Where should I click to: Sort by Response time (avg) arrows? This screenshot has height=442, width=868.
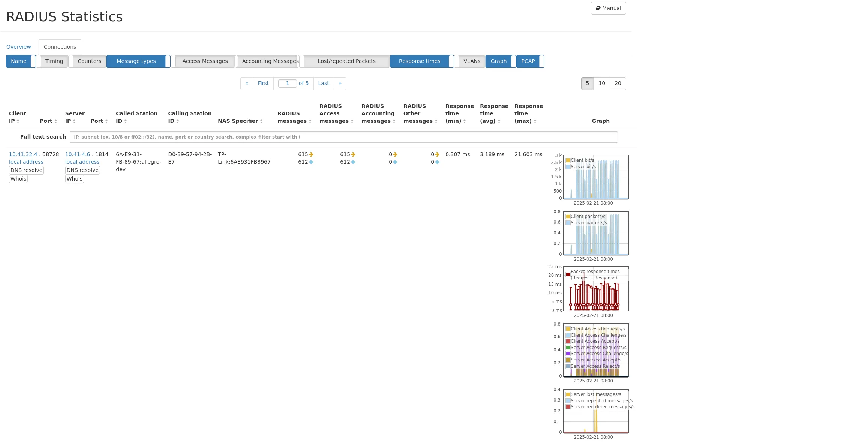tap(499, 121)
